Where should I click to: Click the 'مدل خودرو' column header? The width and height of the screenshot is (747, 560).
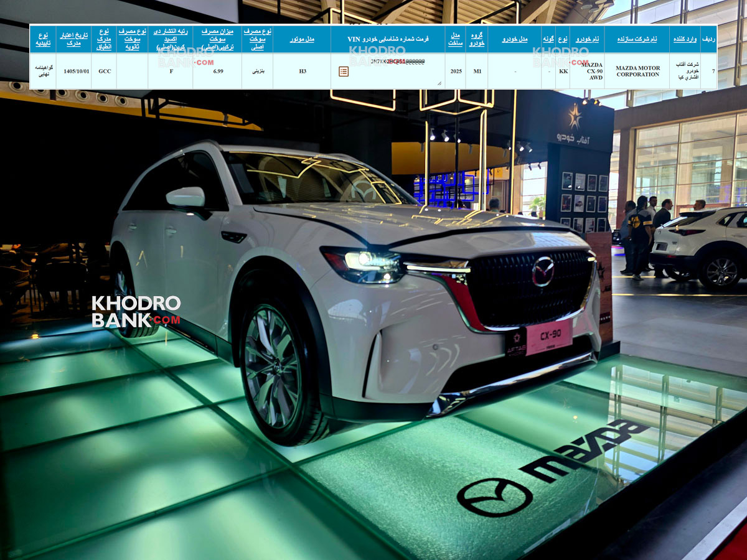click(x=515, y=39)
